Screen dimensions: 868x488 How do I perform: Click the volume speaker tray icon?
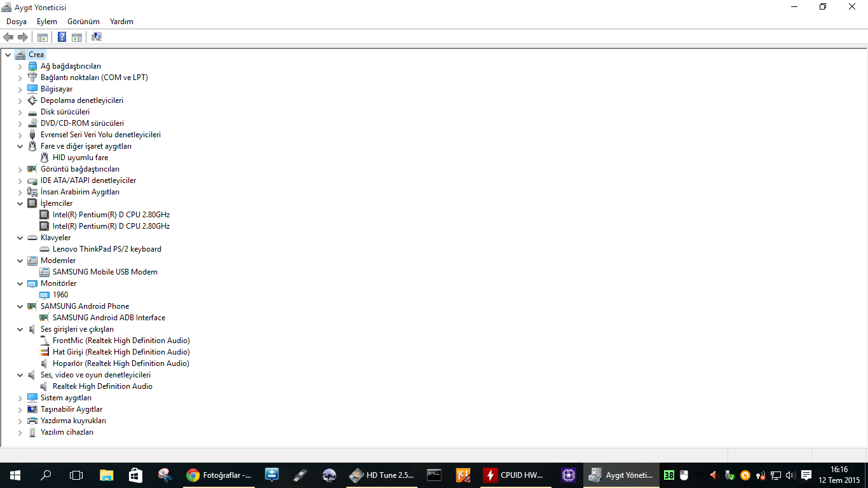[x=790, y=475]
